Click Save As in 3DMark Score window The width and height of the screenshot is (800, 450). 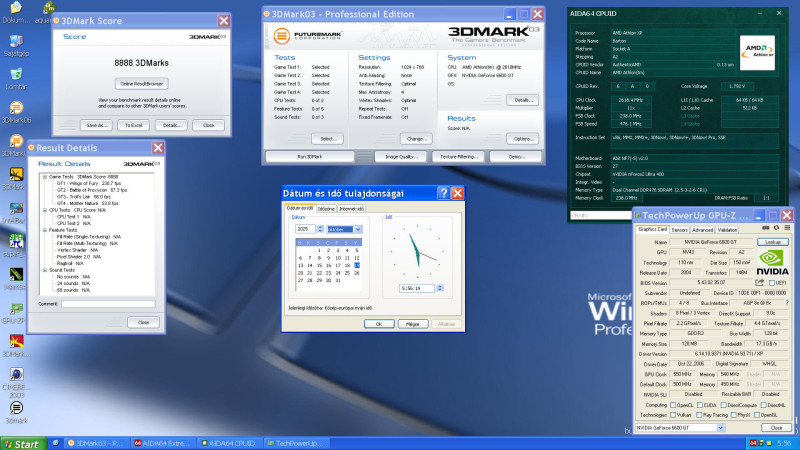click(x=96, y=125)
